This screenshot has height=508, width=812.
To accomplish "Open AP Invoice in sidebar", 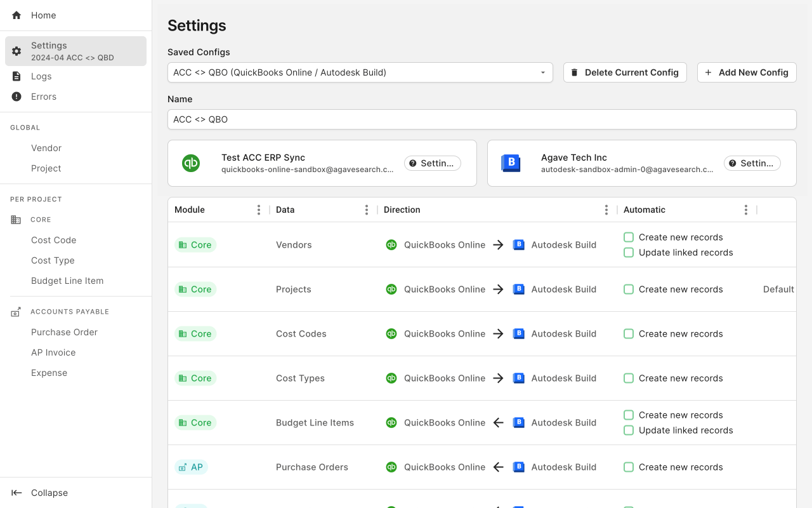I will point(53,352).
